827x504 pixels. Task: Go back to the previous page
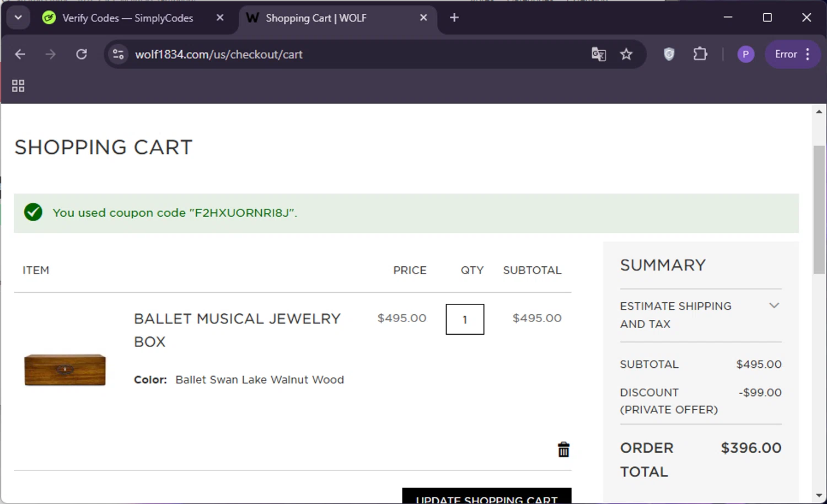(20, 54)
